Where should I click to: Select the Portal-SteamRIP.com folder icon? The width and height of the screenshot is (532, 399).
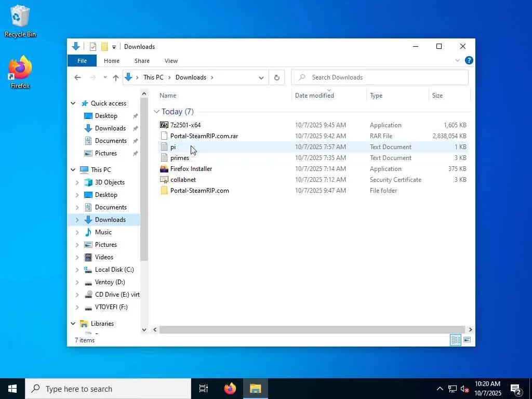164,190
